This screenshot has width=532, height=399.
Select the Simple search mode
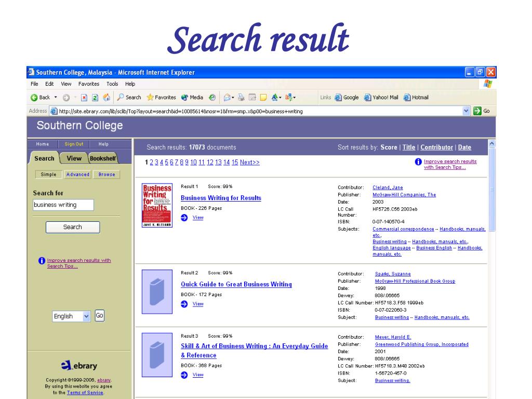tap(48, 175)
